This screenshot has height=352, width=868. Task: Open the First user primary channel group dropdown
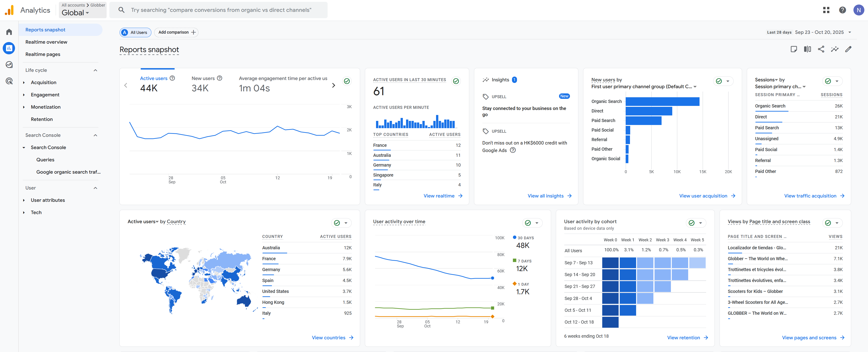tap(644, 87)
